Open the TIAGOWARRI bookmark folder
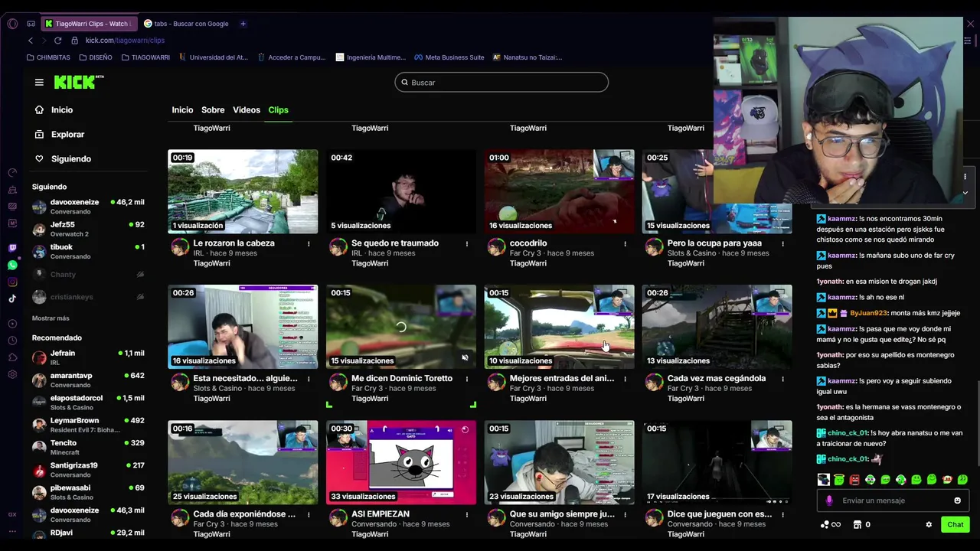This screenshot has height=551, width=980. 145,57
